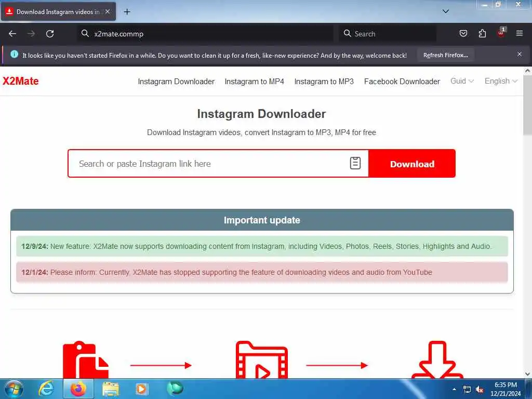Open the Firefox hamburger menu
532x399 pixels.
(x=520, y=33)
